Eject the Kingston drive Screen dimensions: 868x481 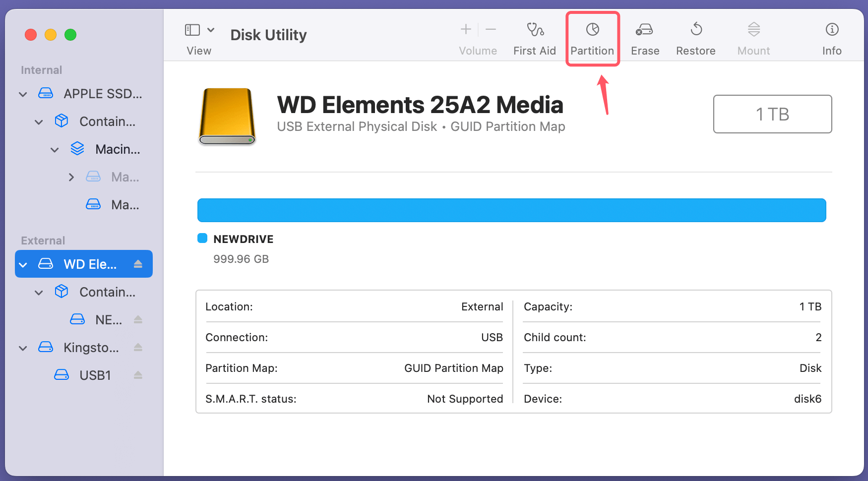[x=138, y=347]
